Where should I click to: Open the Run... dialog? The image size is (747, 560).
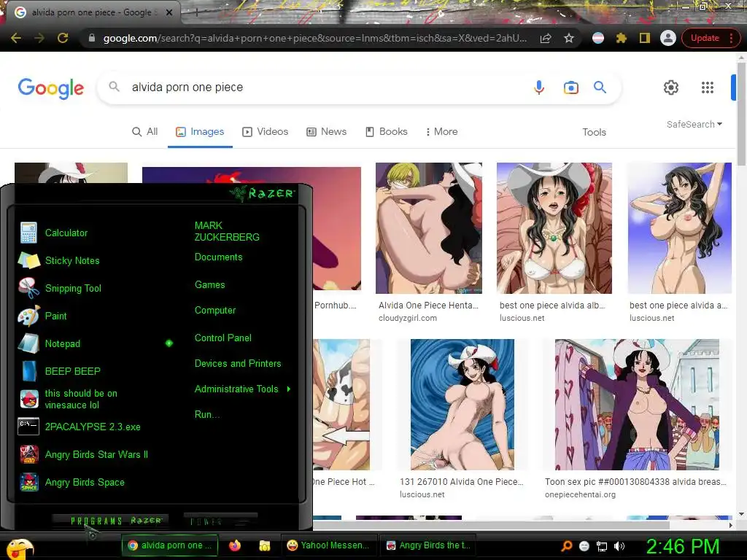click(x=207, y=415)
